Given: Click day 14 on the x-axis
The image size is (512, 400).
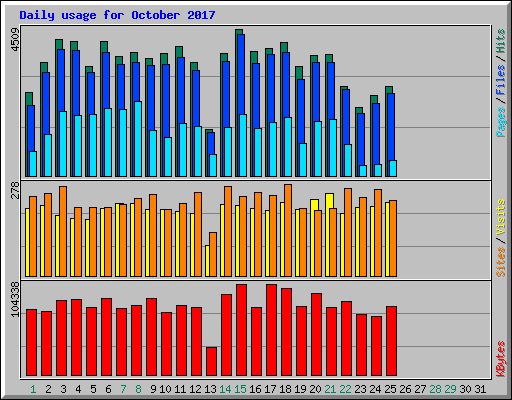Looking at the screenshot, I should 225,389.
